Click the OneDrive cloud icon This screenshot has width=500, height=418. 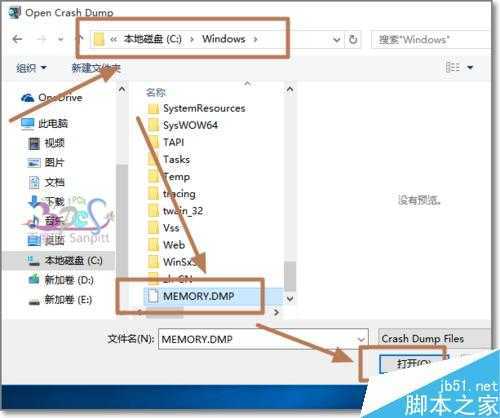(27, 98)
